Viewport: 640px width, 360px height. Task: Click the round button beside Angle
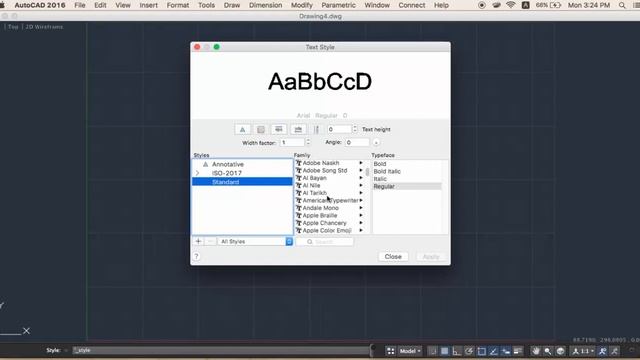[376, 142]
